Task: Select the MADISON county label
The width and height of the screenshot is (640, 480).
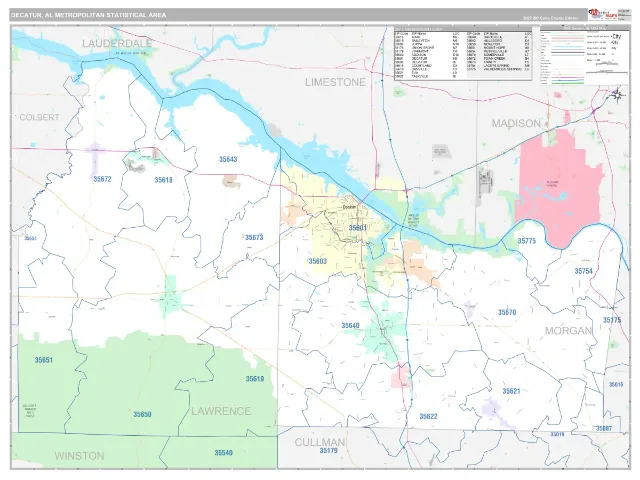Action: [x=516, y=123]
